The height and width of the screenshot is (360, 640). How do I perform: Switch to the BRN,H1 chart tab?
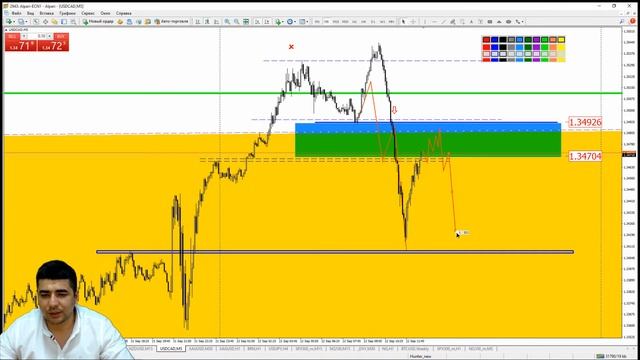pos(254,349)
